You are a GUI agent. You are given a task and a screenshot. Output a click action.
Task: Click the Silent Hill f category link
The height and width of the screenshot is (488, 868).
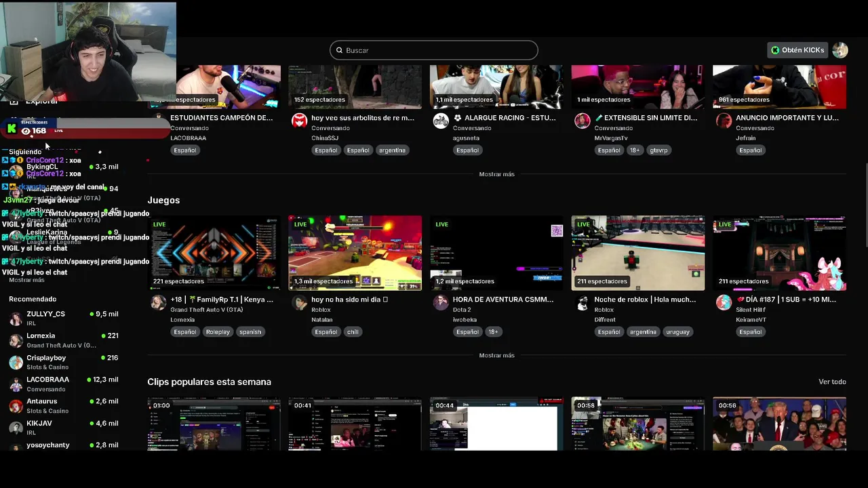750,310
